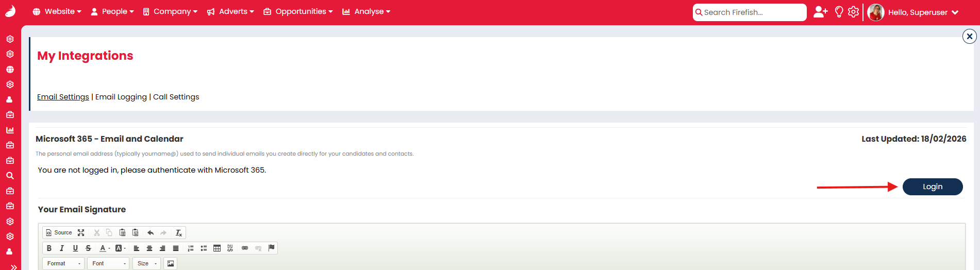This screenshot has height=270, width=980.
Task: Open the Adverts menu
Action: (230, 11)
